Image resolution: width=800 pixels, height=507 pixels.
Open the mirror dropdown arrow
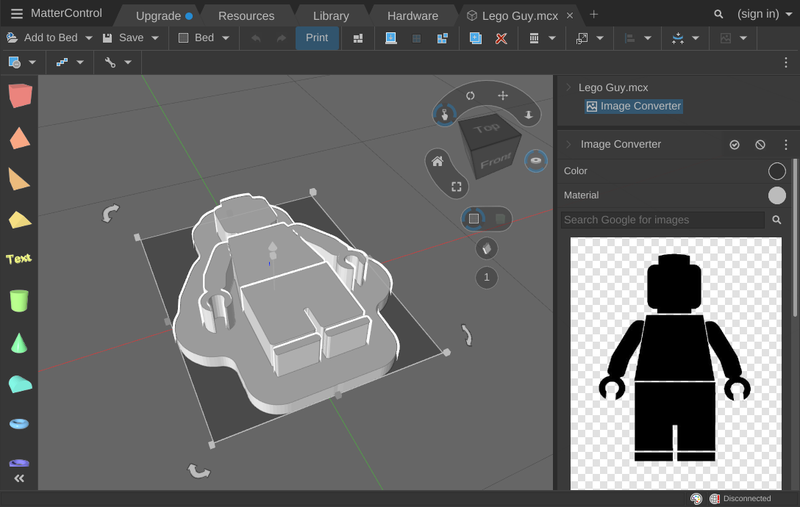(x=695, y=38)
